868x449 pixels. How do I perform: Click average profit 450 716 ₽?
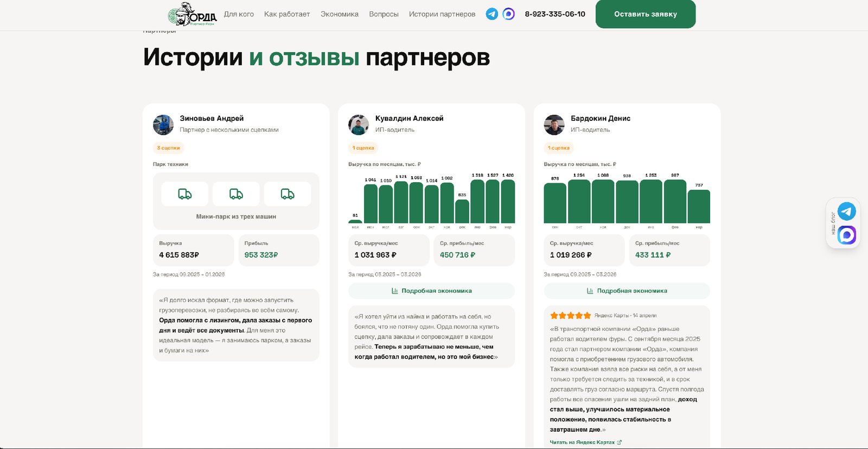[457, 255]
